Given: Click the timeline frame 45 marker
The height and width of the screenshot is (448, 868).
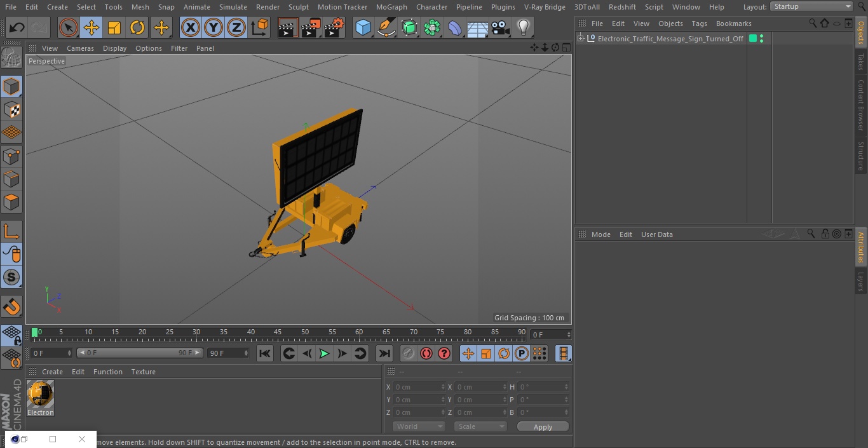Looking at the screenshot, I should (x=278, y=332).
